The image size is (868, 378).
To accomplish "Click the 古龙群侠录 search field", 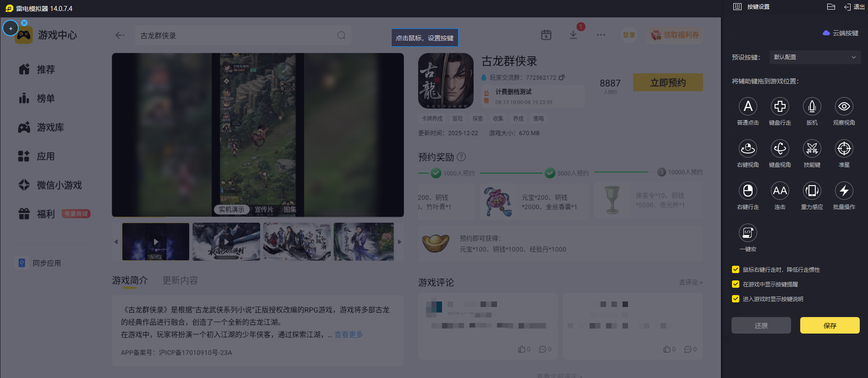I will point(243,35).
